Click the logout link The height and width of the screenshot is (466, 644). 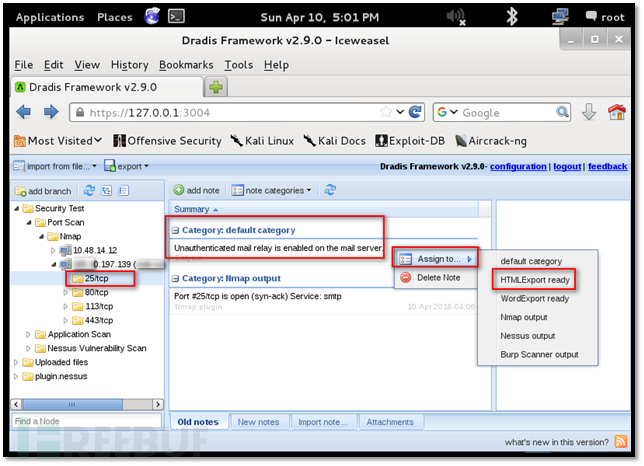pos(567,167)
